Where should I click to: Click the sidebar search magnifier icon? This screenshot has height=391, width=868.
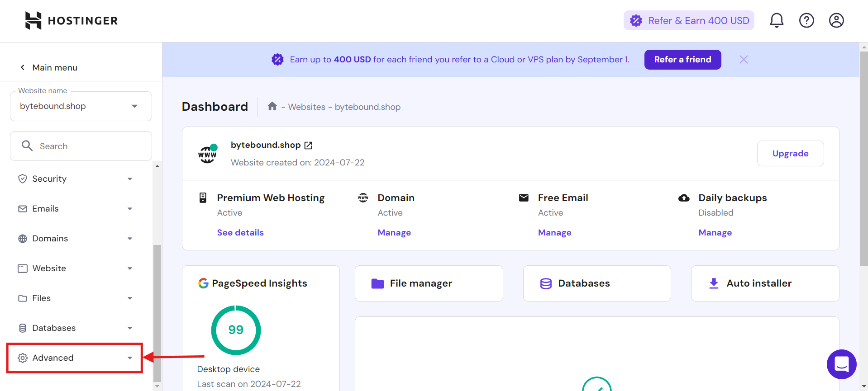tap(27, 146)
